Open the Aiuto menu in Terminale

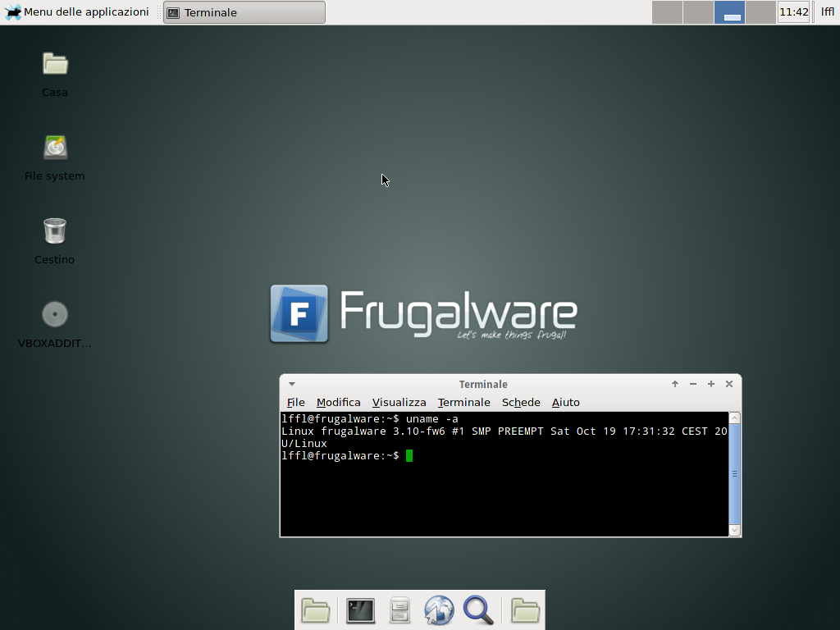[x=566, y=402]
